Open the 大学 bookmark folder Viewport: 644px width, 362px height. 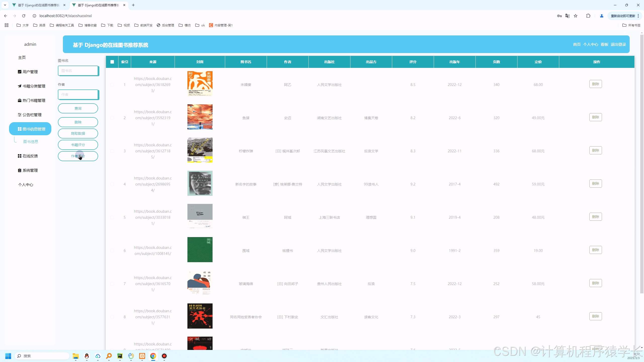(23, 25)
